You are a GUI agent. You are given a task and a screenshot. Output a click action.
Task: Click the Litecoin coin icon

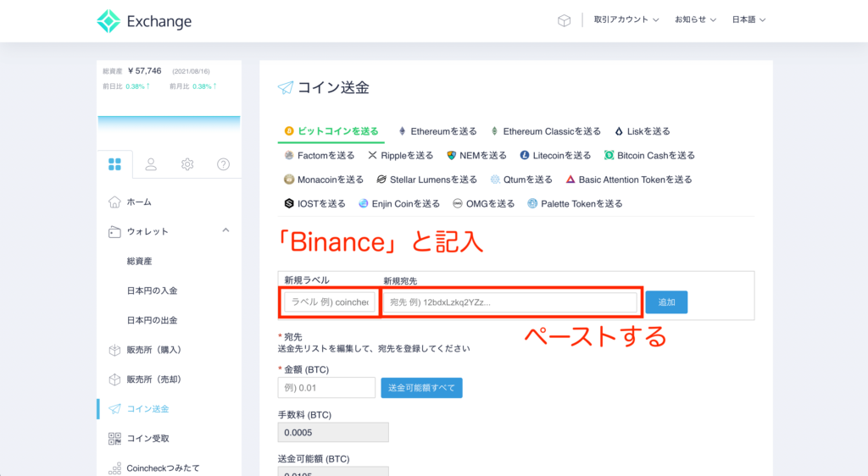click(524, 155)
